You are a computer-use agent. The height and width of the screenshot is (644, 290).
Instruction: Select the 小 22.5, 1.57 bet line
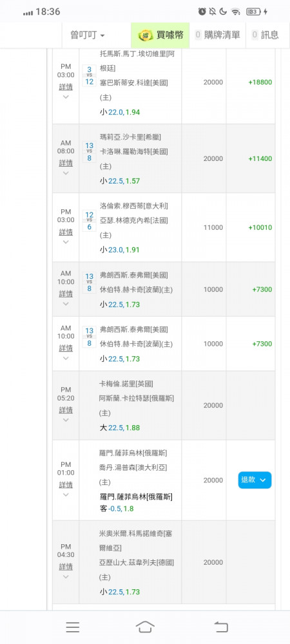(120, 181)
